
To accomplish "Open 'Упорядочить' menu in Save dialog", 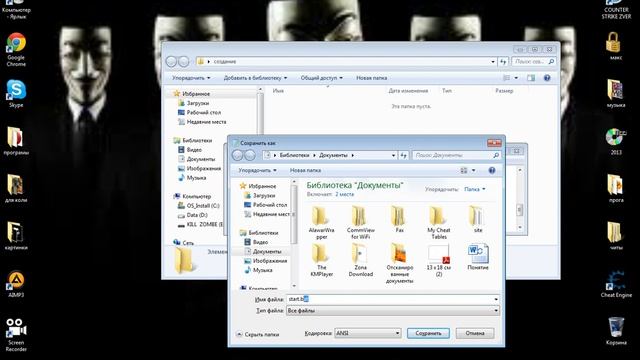I will pos(258,170).
